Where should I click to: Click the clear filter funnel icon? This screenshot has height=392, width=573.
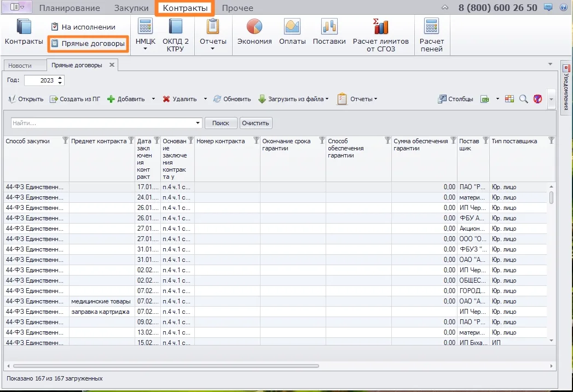coord(537,99)
